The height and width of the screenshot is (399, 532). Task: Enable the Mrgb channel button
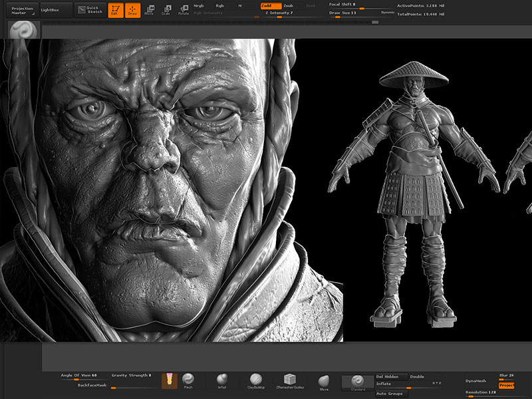tap(199, 5)
